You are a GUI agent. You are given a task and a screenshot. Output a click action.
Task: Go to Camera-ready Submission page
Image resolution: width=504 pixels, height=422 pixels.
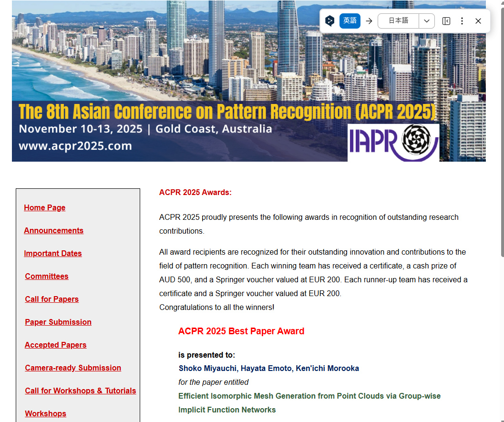[73, 368]
